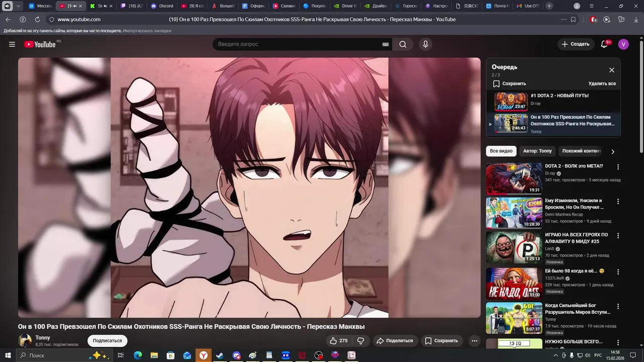The width and height of the screenshot is (644, 362).
Task: Select the Автор: Tonny filter chip
Action: (537, 151)
